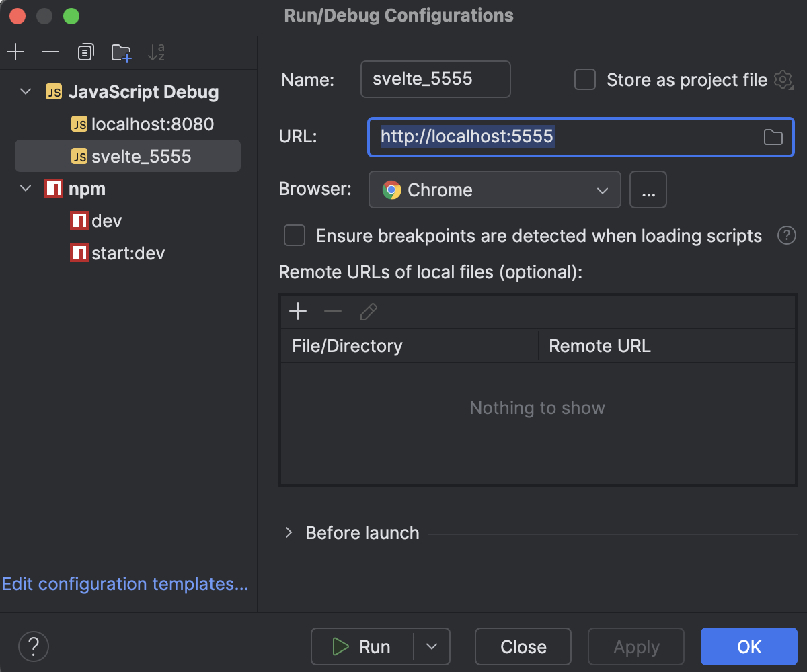Add a new configuration with the plus icon
Viewport: 807px width, 672px height.
(x=15, y=52)
